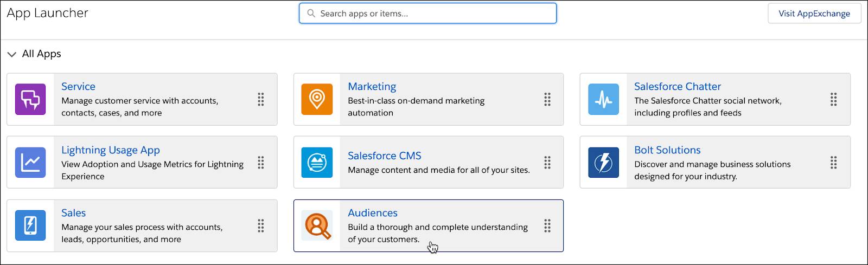Focus the Search apps or items field

(x=427, y=14)
